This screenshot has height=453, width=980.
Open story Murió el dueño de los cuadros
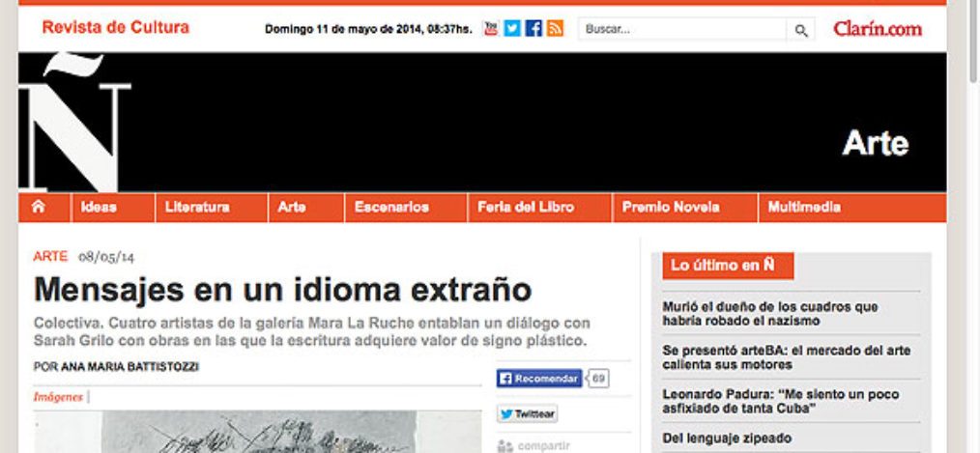[770, 314]
